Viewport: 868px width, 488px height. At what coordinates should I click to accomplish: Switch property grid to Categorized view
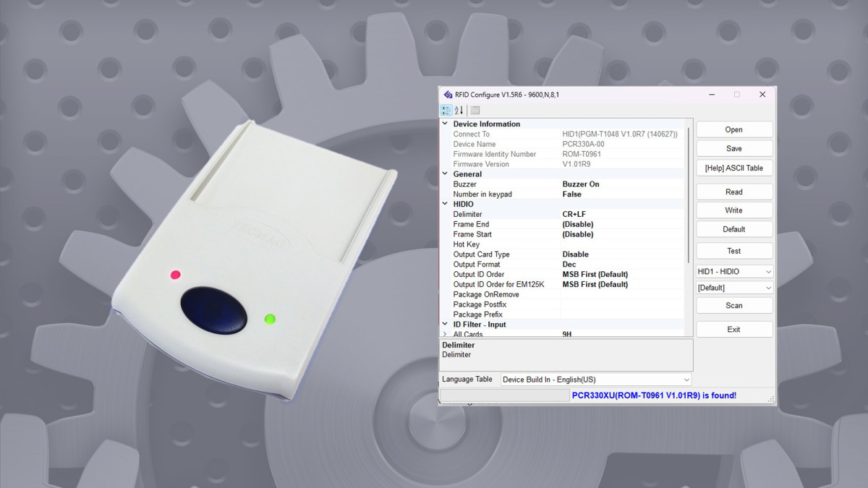[x=446, y=111]
